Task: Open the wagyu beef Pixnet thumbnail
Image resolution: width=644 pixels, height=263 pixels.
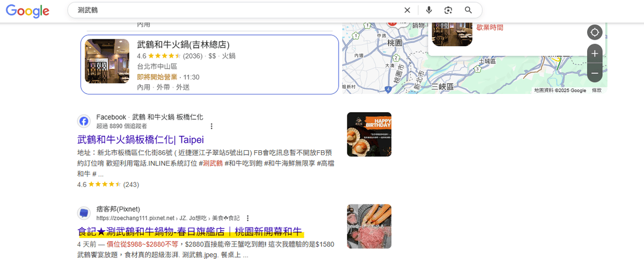Action: [x=369, y=226]
